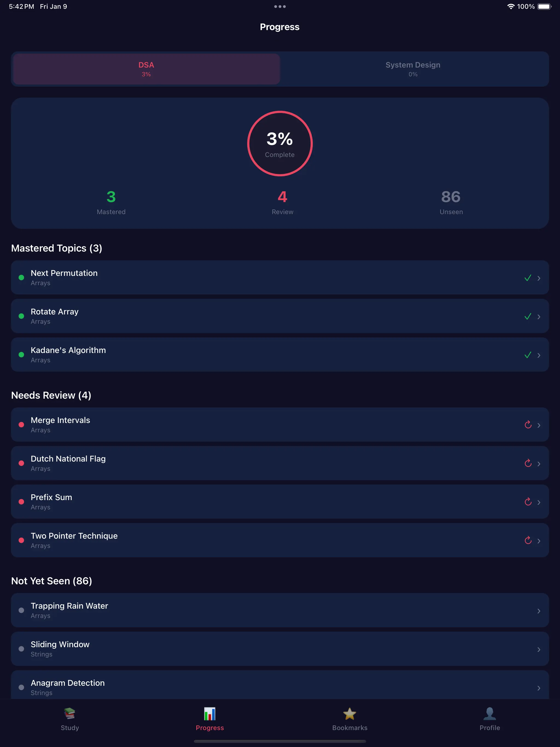Switch to the System Design tab
The width and height of the screenshot is (560, 747).
413,69
